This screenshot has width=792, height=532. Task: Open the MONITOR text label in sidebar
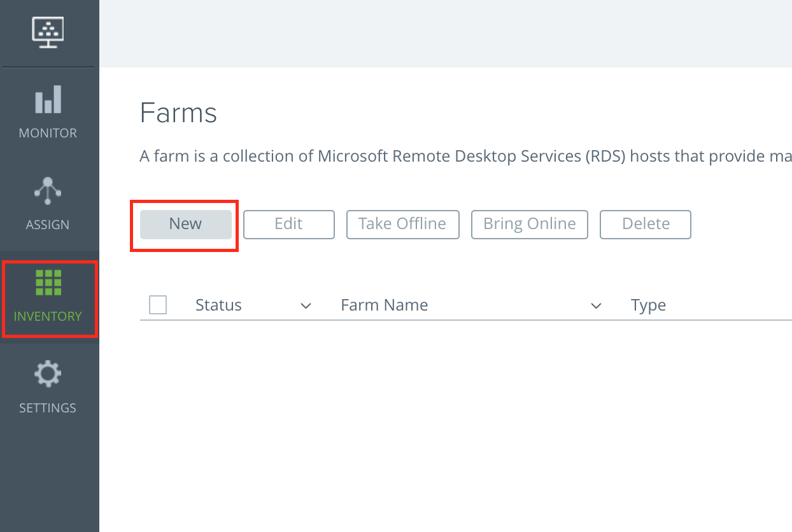click(48, 133)
